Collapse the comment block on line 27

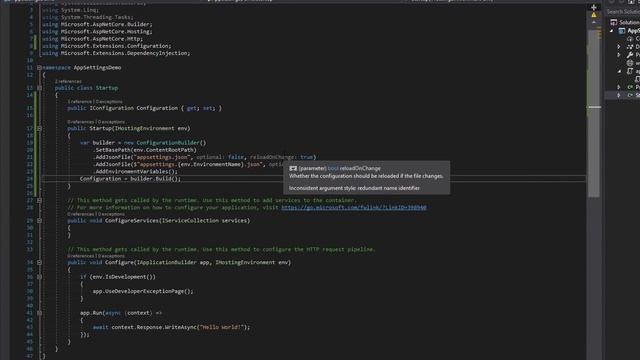[x=40, y=200]
